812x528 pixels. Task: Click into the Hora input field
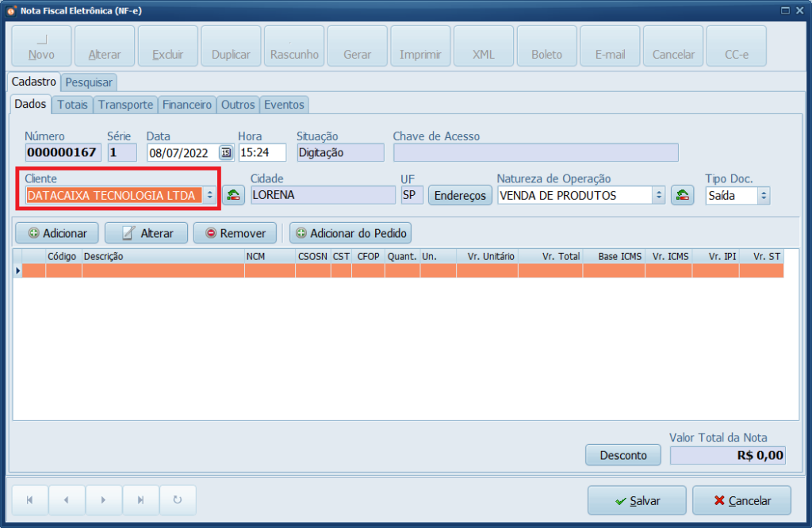tap(262, 153)
